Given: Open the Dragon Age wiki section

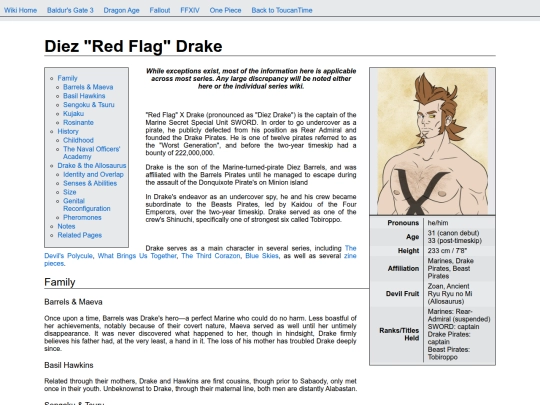Looking at the screenshot, I should 122,10.
